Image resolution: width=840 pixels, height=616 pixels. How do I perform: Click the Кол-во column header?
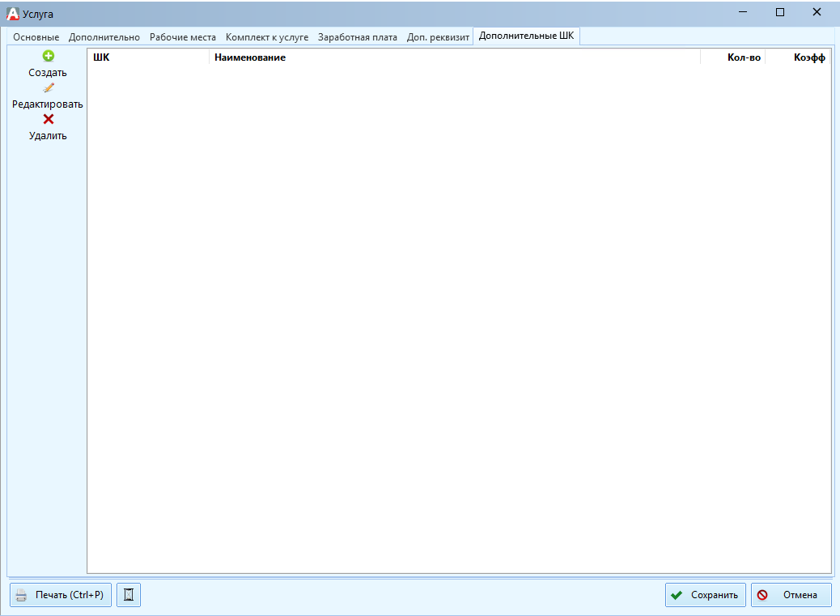pyautogui.click(x=732, y=57)
